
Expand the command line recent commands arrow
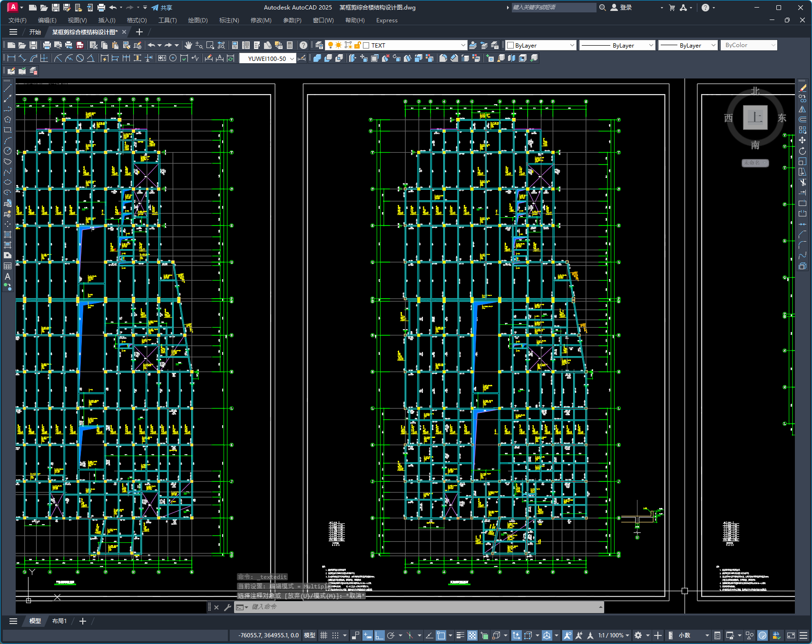(x=601, y=607)
